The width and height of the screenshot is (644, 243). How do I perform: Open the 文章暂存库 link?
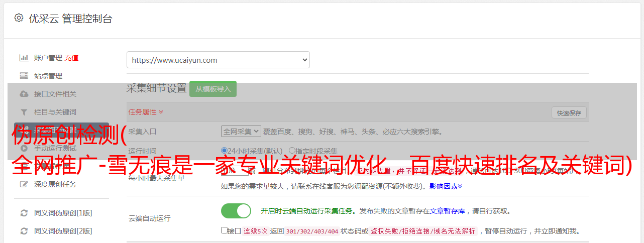pyautogui.click(x=447, y=211)
